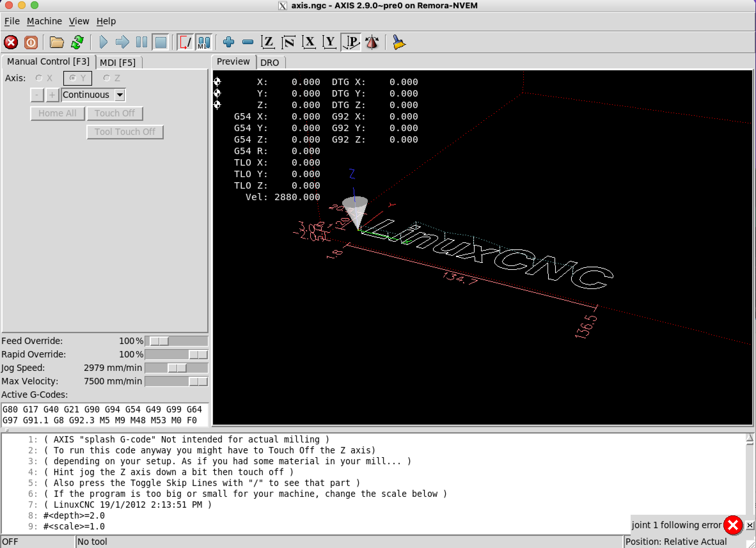The image size is (756, 548).
Task: Pause program execution
Action: pyautogui.click(x=142, y=42)
